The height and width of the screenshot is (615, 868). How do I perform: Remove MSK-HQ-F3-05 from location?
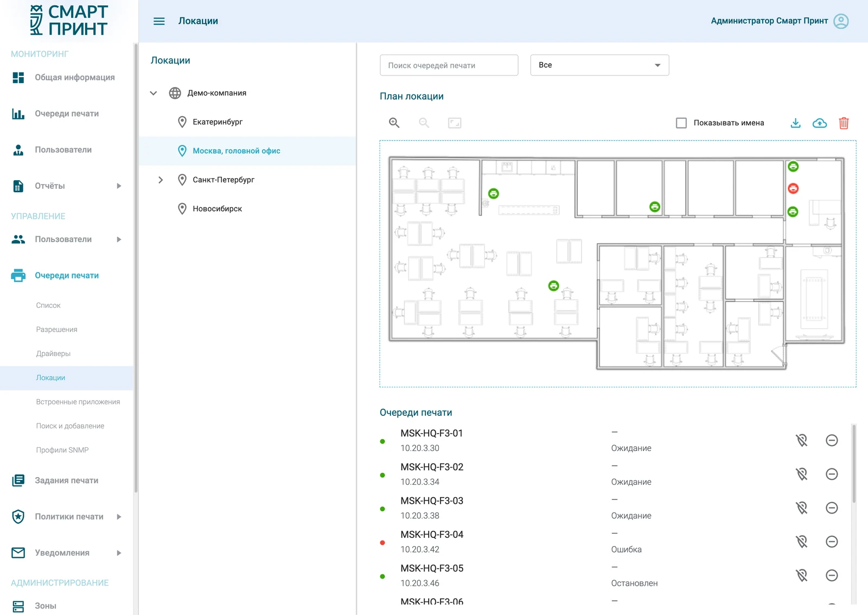[x=832, y=575]
